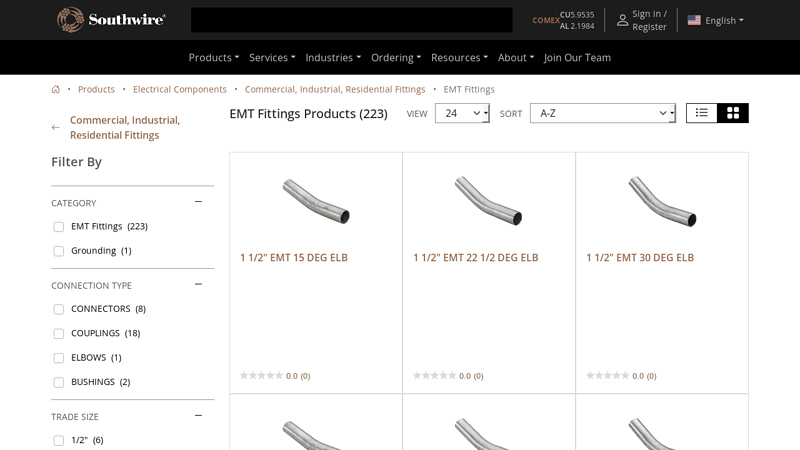The height and width of the screenshot is (450, 800).
Task: Click the 22 1/2 DEG elbow thumbnail
Action: (x=488, y=201)
